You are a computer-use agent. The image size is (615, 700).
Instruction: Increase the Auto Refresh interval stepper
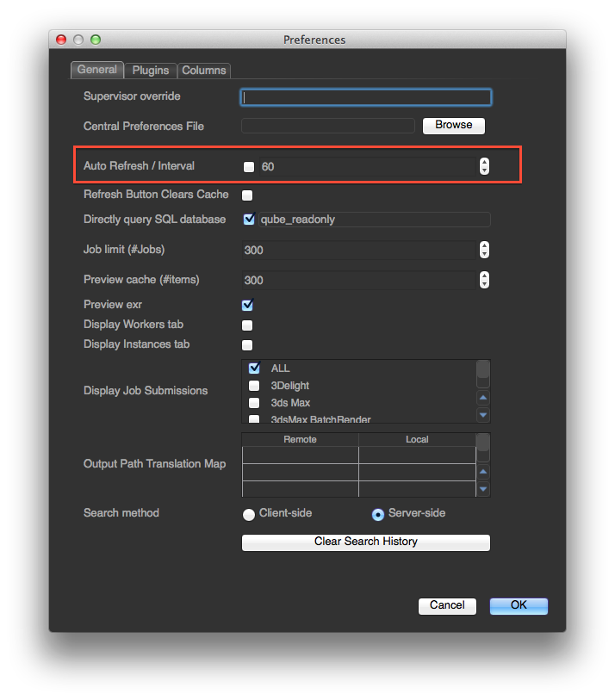click(x=484, y=162)
